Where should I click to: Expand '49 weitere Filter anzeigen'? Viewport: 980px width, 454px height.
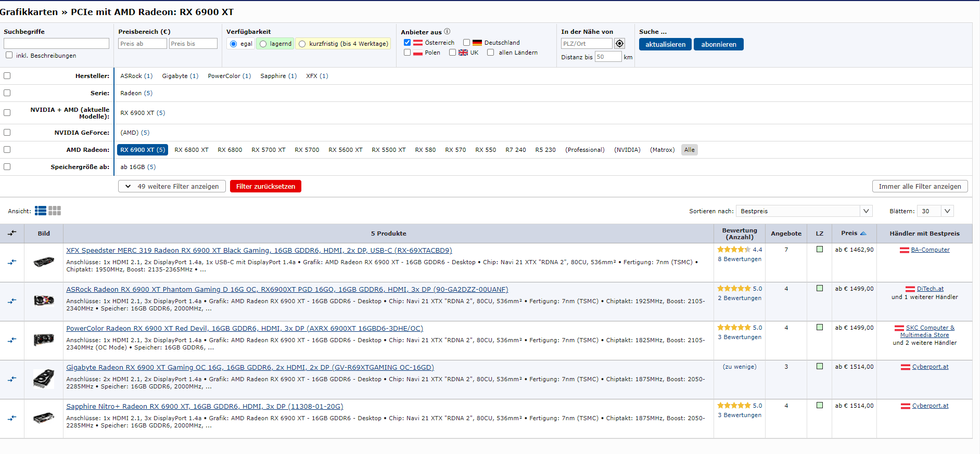[x=172, y=186]
